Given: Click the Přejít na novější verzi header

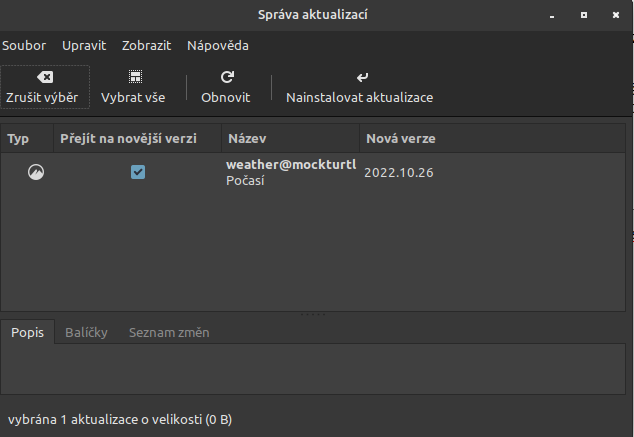Looking at the screenshot, I should pos(128,138).
